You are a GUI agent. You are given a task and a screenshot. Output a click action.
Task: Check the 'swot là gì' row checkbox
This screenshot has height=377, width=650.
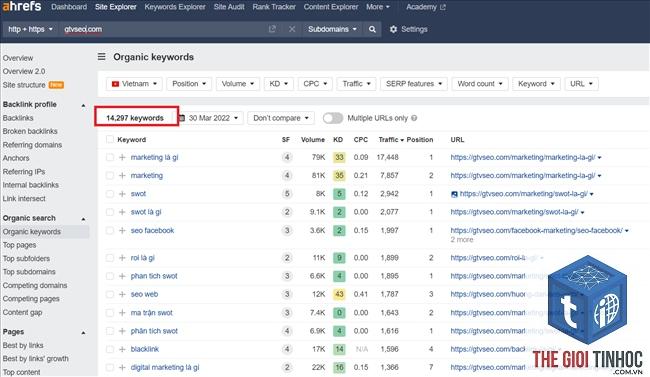tap(110, 212)
